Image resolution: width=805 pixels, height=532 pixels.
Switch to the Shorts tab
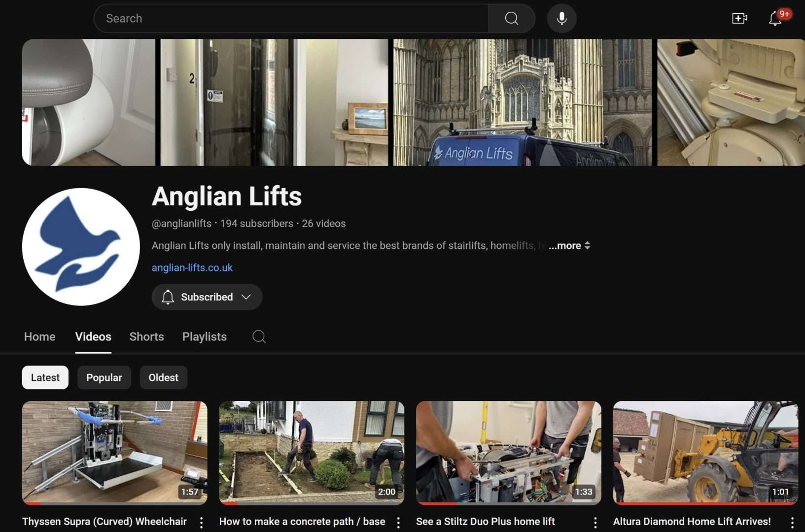pos(146,337)
